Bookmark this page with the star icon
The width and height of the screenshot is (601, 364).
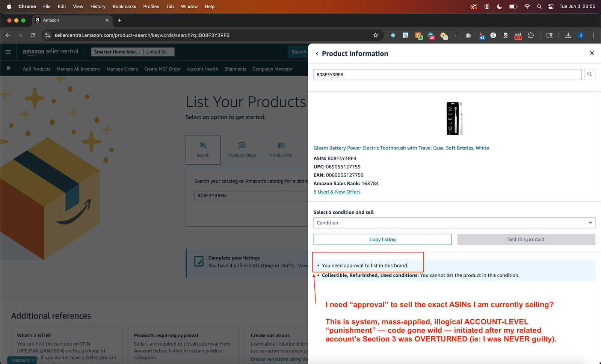pyautogui.click(x=376, y=35)
